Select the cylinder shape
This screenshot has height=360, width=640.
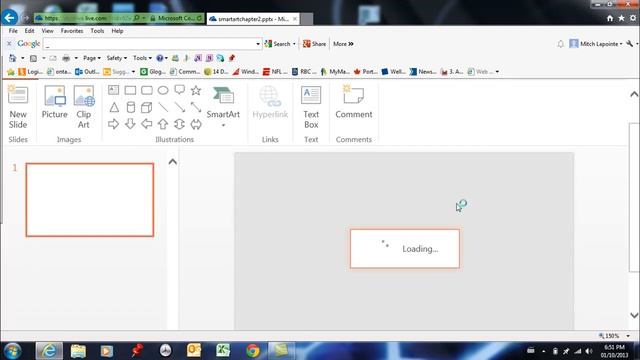point(131,107)
